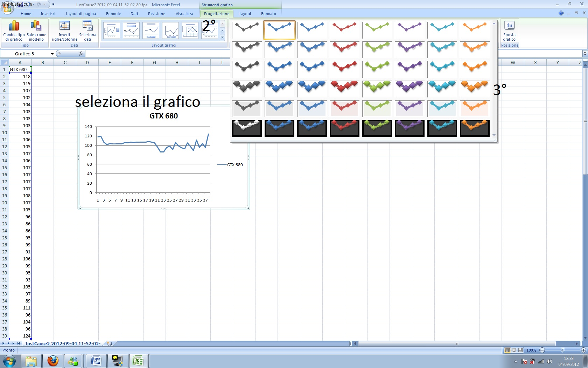588x368 pixels.
Task: Switch to the Formato tab
Action: pos(268,14)
